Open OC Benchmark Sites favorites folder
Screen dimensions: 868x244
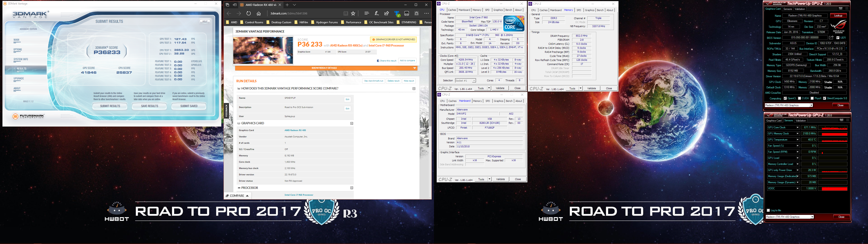pyautogui.click(x=379, y=22)
